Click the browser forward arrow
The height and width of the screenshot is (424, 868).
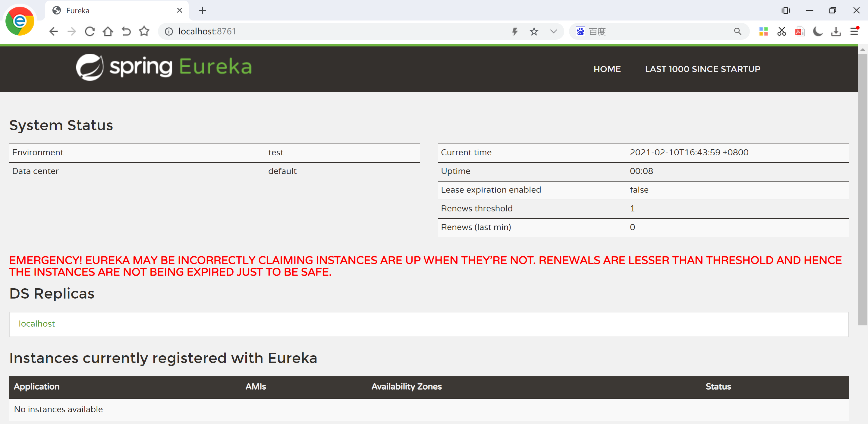pyautogui.click(x=71, y=31)
